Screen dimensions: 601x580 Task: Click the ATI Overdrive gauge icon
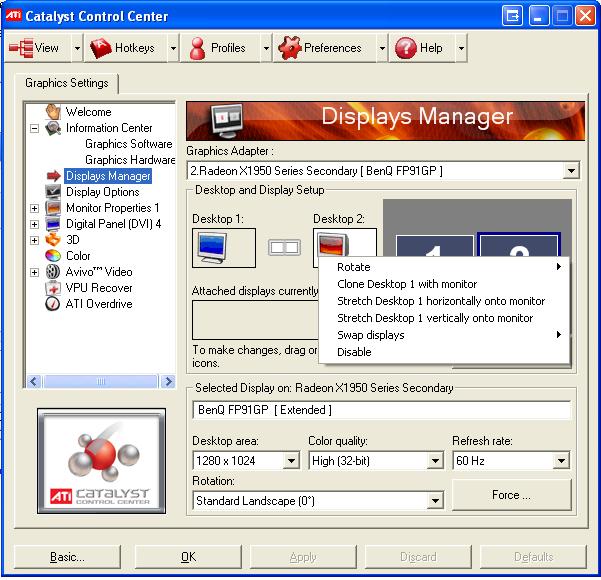coord(53,304)
